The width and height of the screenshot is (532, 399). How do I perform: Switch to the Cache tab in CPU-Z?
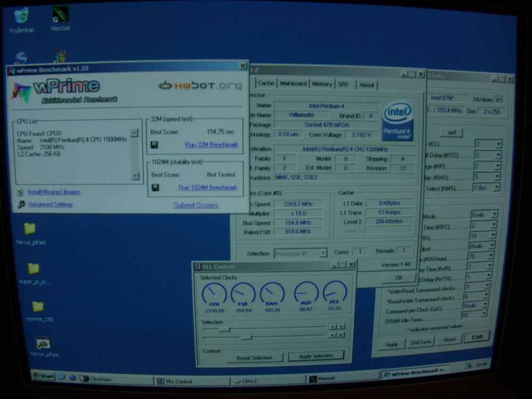[265, 84]
